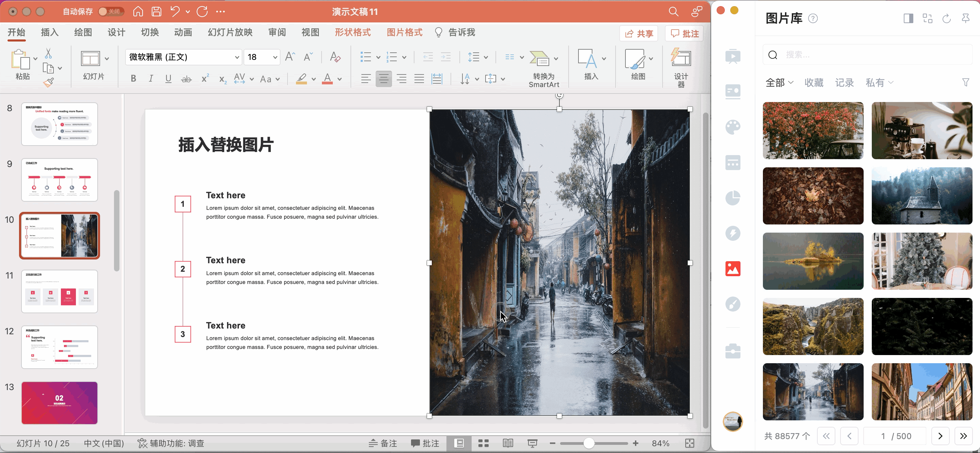Screen dimensions: 980x453
Task: Click the 共享 share button
Action: click(x=639, y=33)
